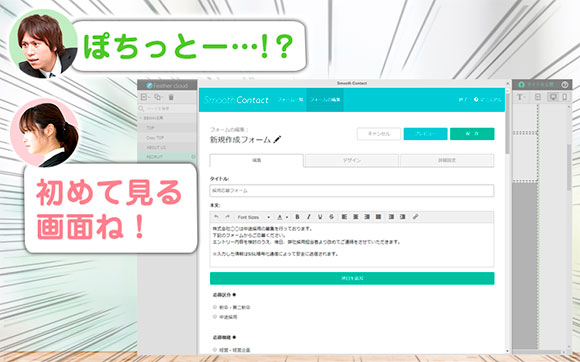
Task: Open the text color dropdown arrow
Action: pos(287,217)
